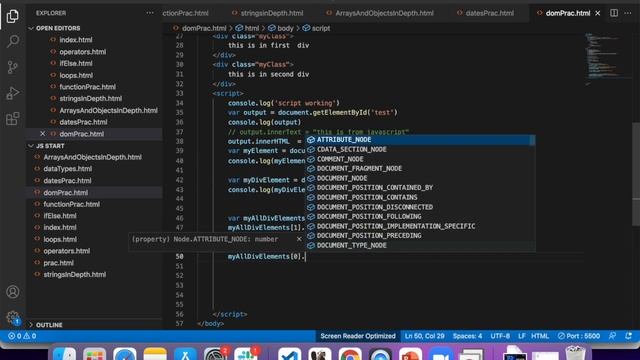Click LF end of line status item
Image resolution: width=640 pixels, height=360 pixels.
521,336
